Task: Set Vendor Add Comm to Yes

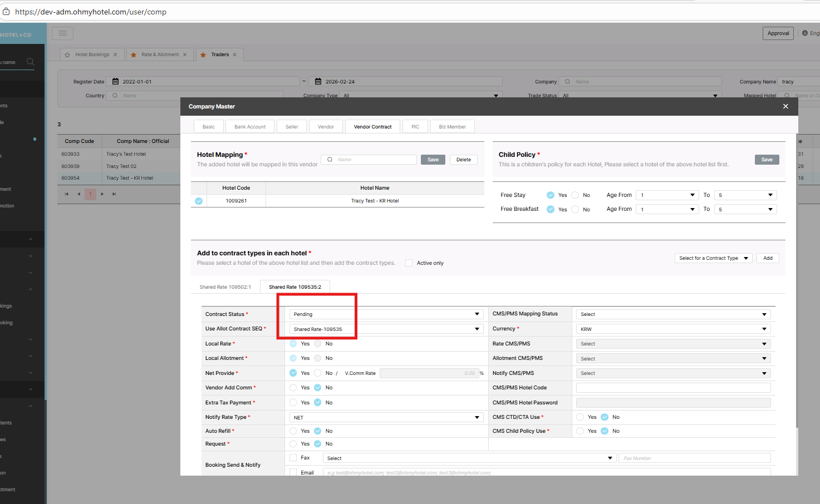Action: 293,388
